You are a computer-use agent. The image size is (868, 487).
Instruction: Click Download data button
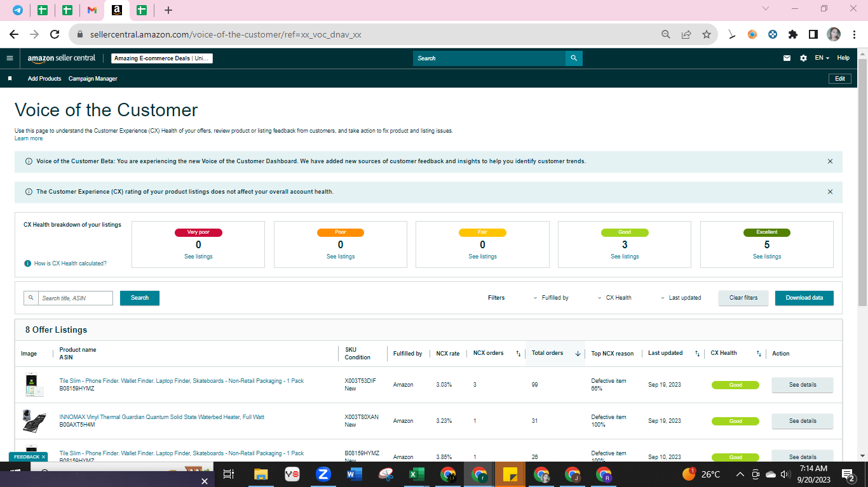point(804,298)
